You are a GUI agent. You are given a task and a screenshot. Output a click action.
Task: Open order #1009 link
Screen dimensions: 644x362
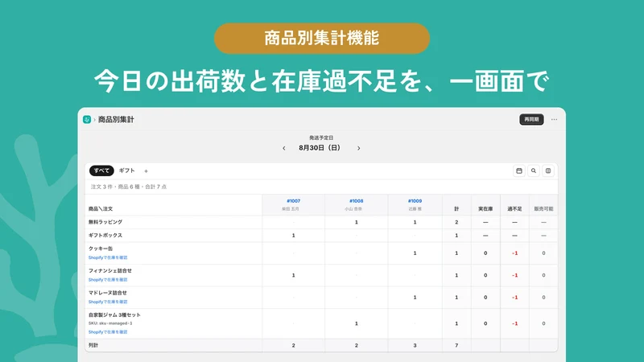click(415, 201)
